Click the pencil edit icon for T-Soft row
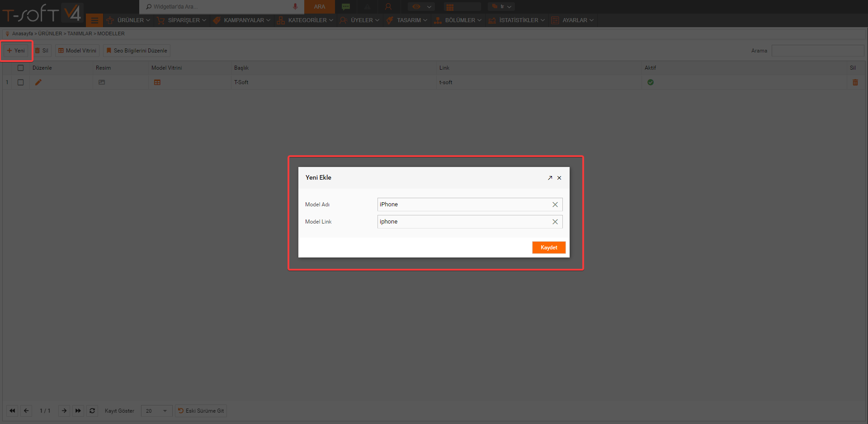 pos(38,82)
